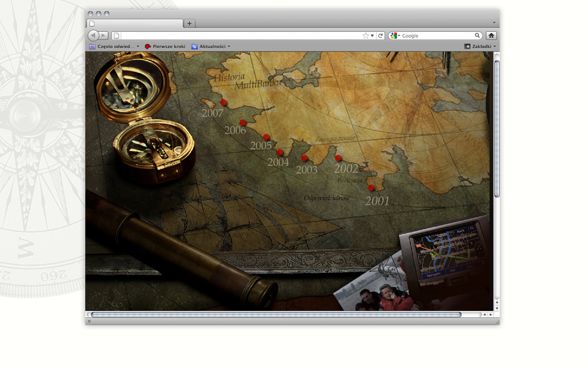Go to the home page icon
Image resolution: width=588 pixels, height=368 pixels.
pyautogui.click(x=491, y=36)
